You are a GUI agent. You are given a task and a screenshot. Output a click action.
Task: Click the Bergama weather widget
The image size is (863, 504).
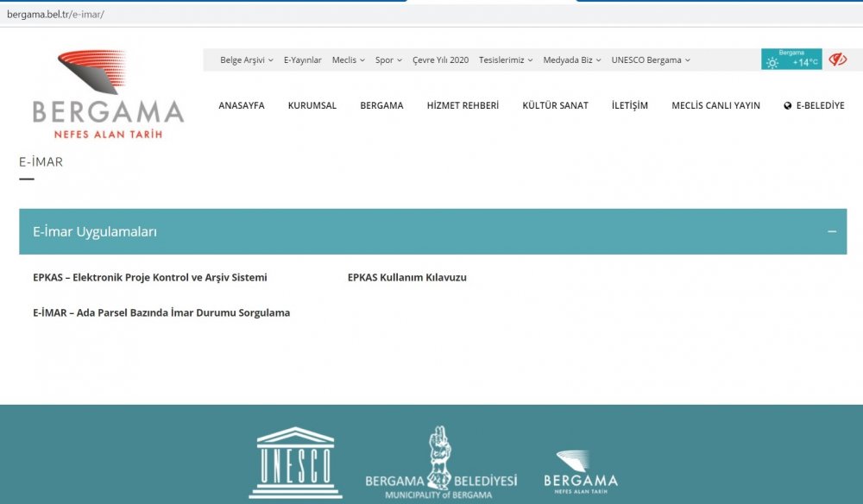tap(791, 60)
